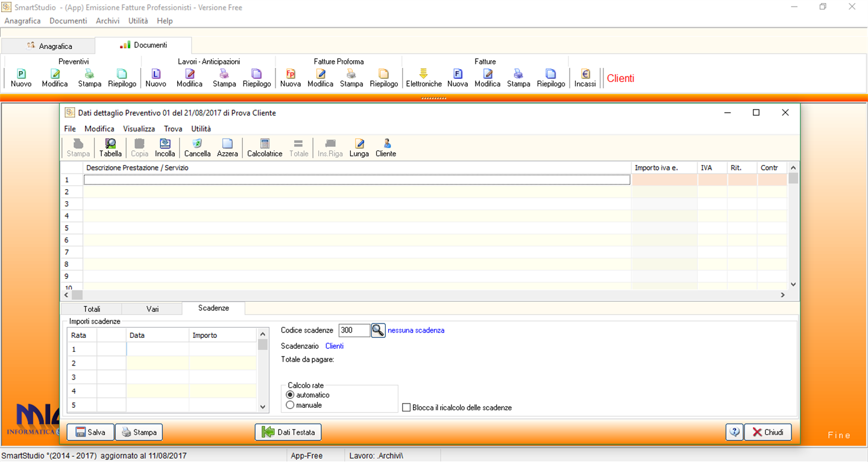868x462 pixels.
Task: Open the Trova menu
Action: 173,129
